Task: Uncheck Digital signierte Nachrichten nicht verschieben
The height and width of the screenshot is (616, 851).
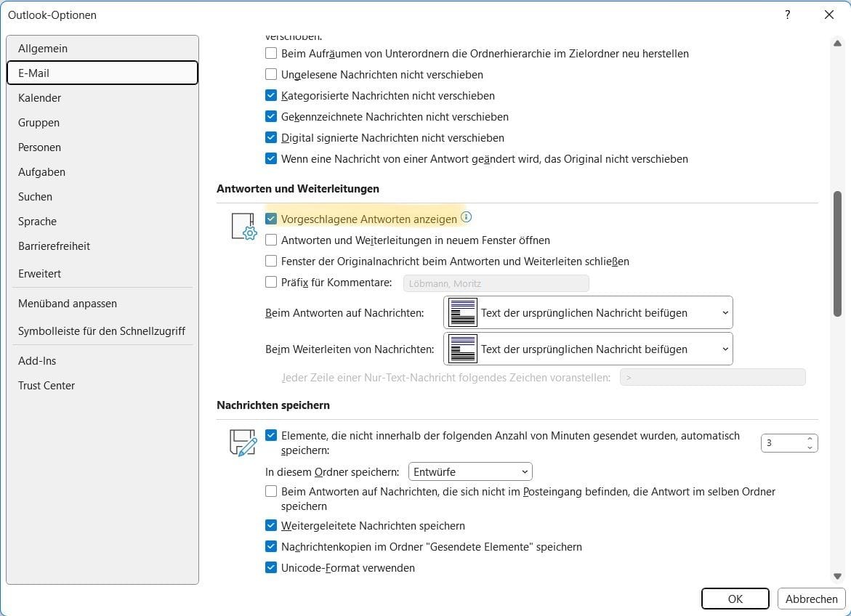Action: click(x=271, y=138)
